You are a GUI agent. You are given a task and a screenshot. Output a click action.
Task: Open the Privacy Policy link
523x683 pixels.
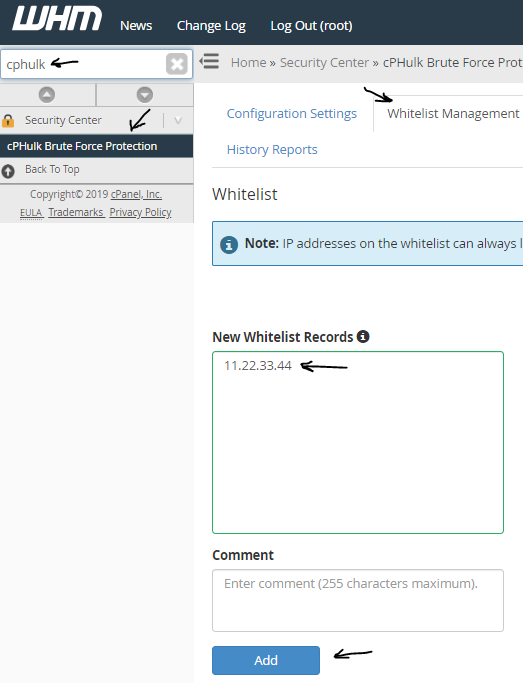140,213
